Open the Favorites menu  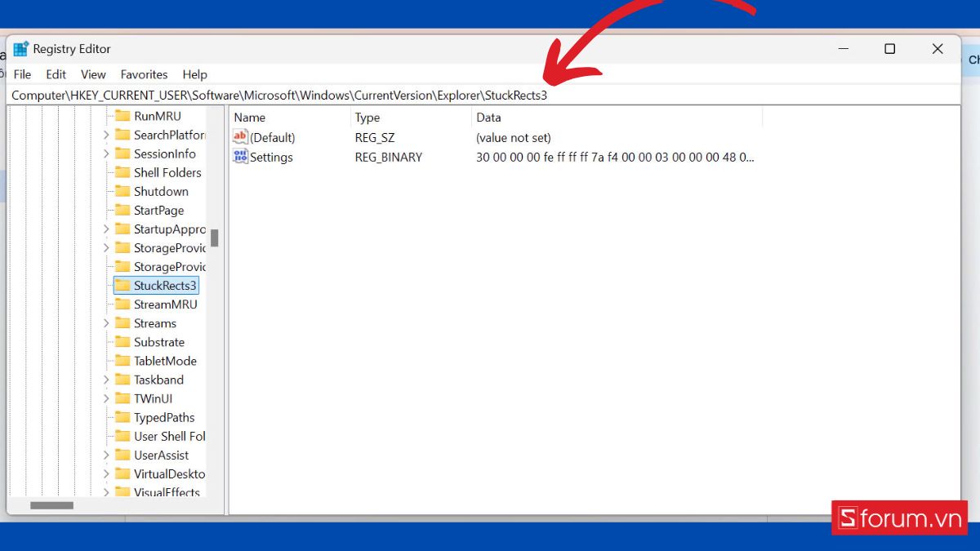(144, 74)
